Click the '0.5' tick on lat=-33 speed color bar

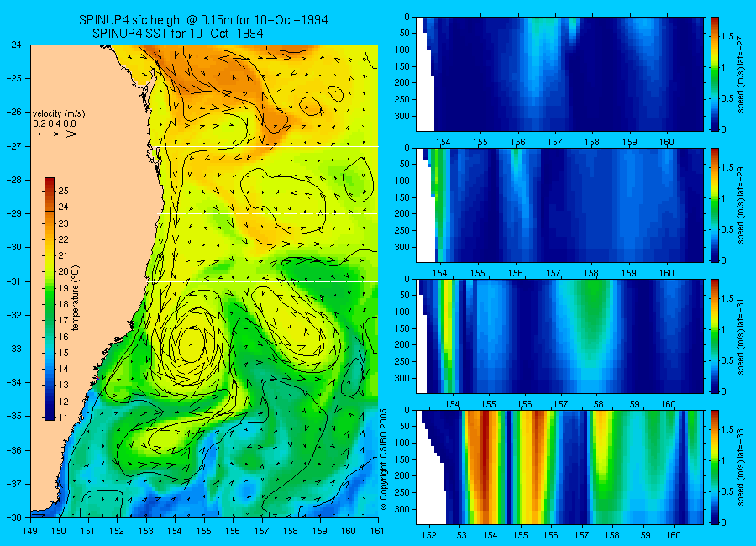728,491
